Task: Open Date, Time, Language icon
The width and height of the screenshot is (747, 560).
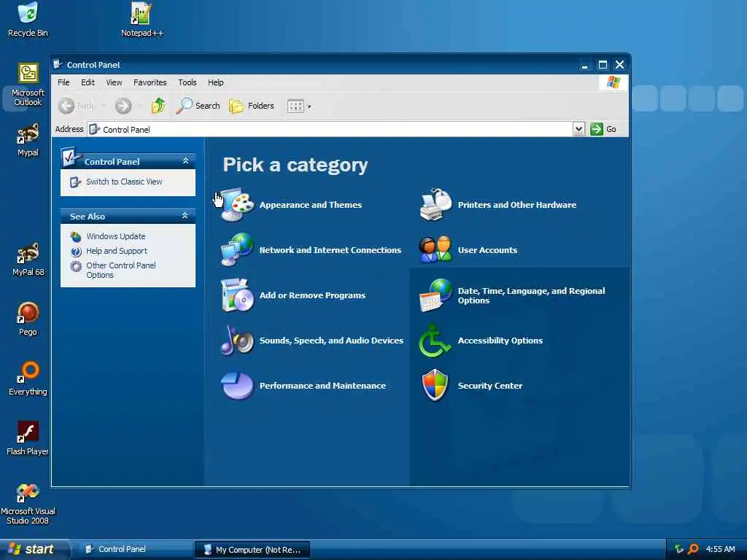Action: click(436, 295)
